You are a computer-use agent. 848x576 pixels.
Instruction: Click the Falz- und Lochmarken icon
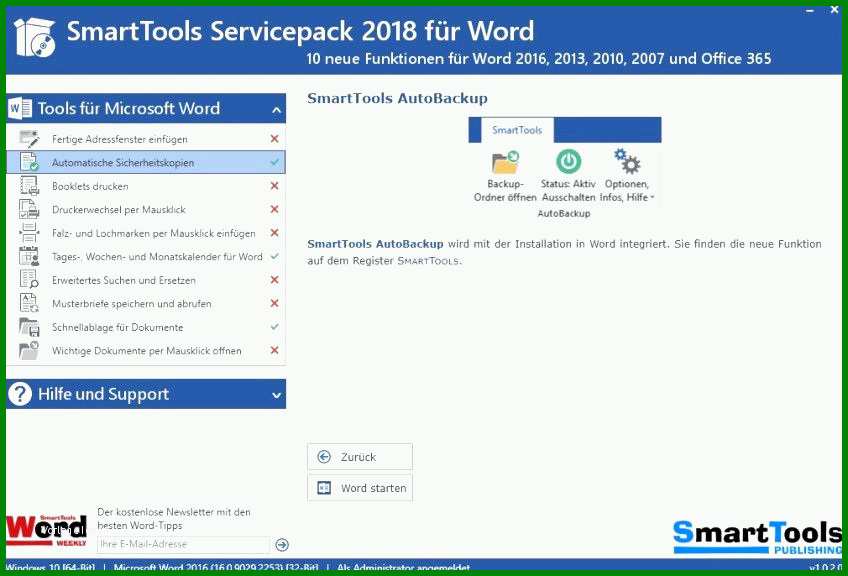29,233
